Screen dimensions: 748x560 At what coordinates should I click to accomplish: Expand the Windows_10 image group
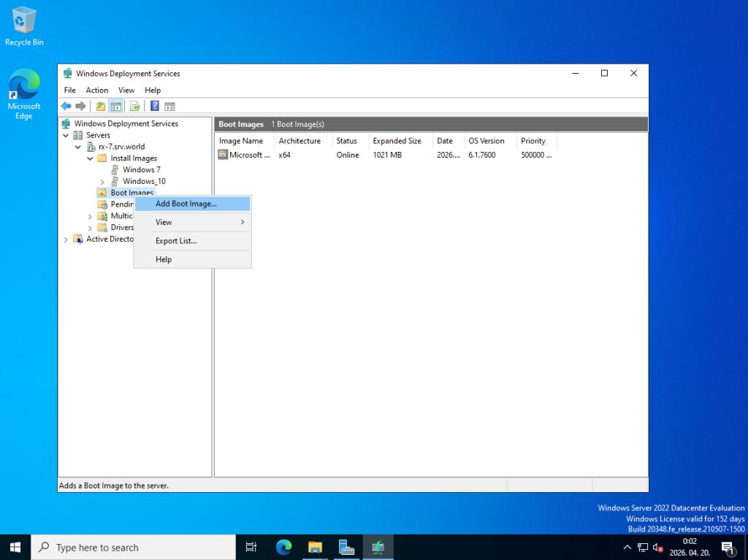click(x=102, y=181)
